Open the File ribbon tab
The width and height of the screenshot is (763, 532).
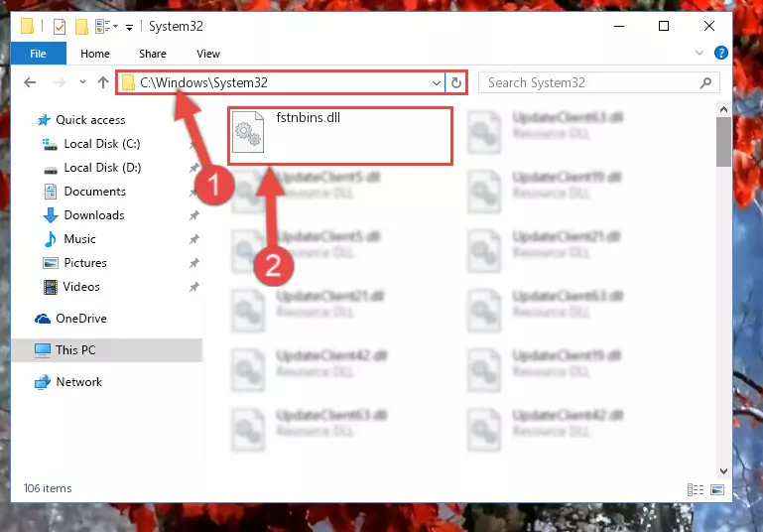pos(38,54)
